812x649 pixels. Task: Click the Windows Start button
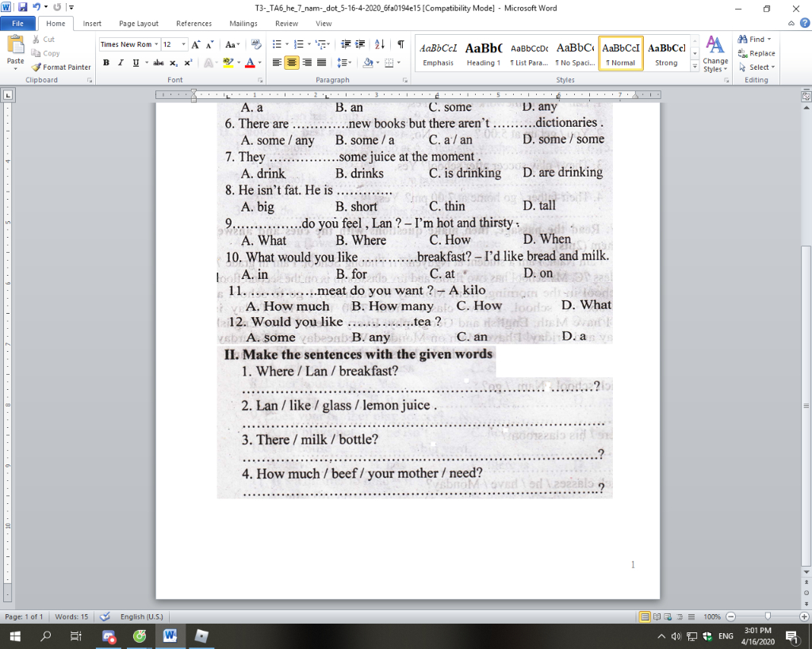click(x=15, y=636)
